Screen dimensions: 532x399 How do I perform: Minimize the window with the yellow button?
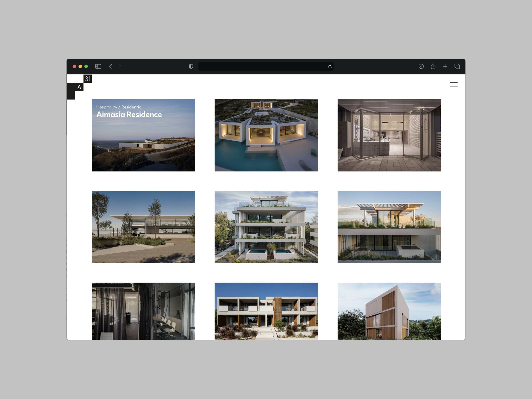coord(80,66)
